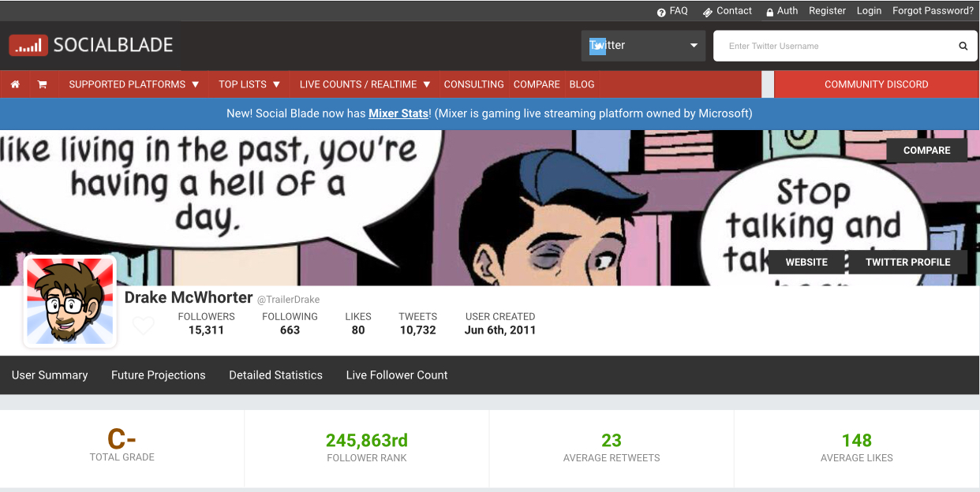Open the Login link

pos(869,11)
